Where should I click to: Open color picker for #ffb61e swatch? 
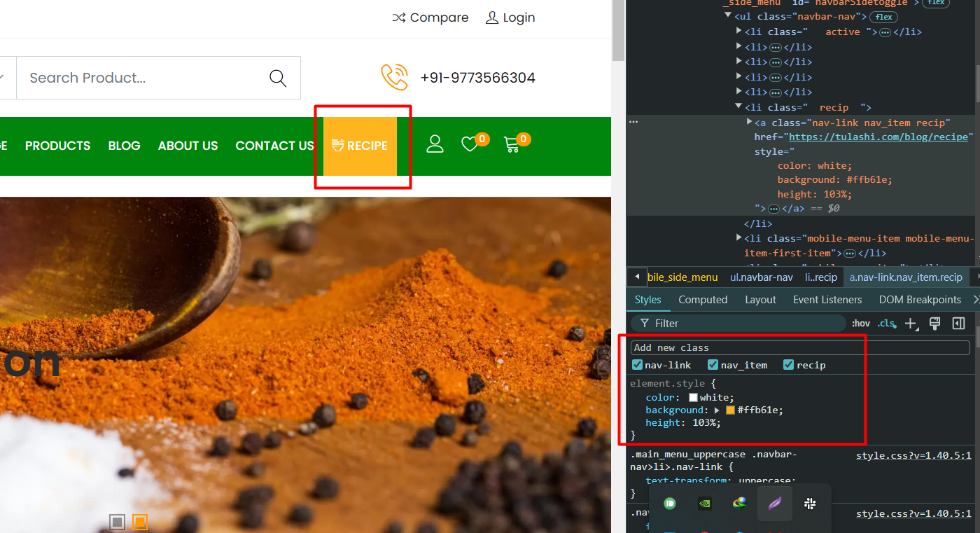point(730,410)
